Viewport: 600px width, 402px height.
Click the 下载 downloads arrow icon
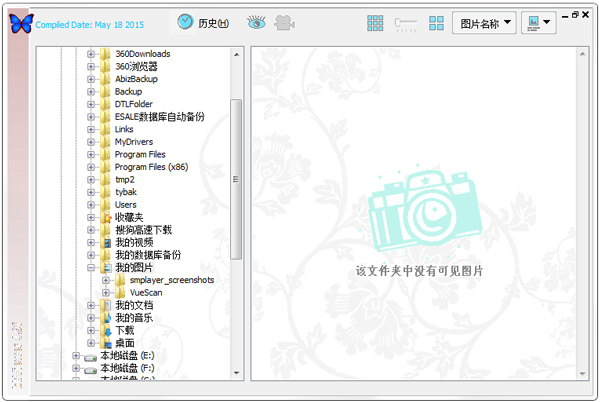106,330
